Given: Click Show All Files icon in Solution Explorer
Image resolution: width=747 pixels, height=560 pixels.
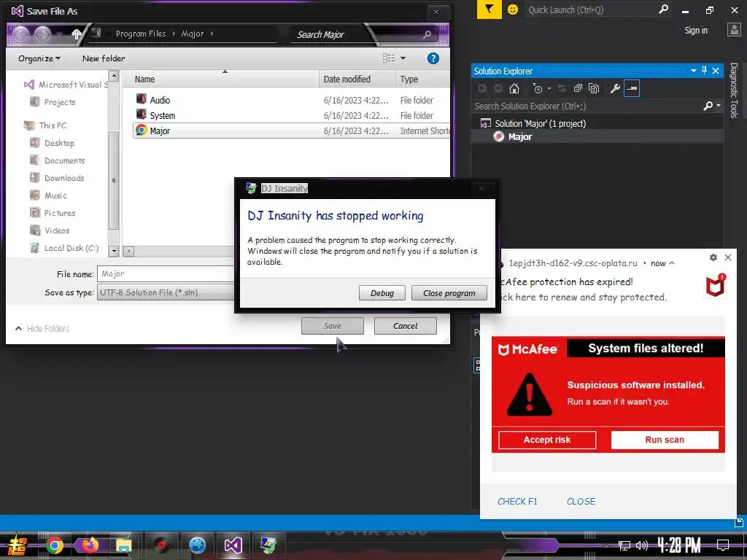Looking at the screenshot, I should (594, 88).
